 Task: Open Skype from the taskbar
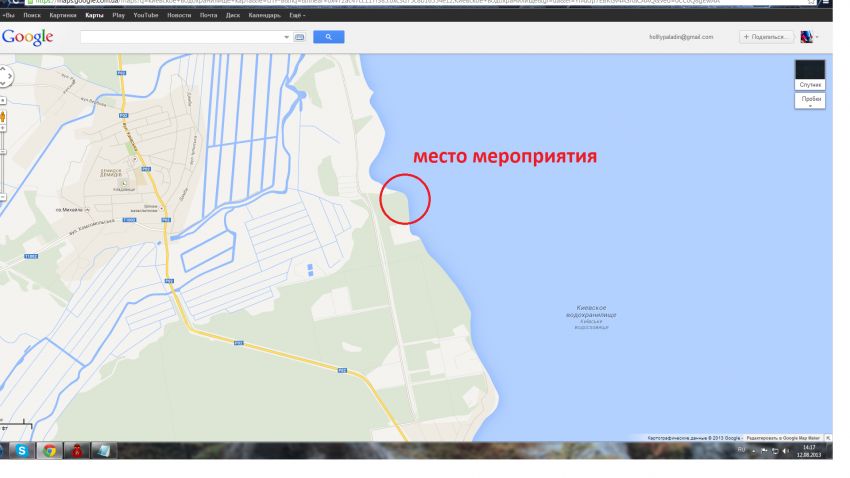click(21, 450)
